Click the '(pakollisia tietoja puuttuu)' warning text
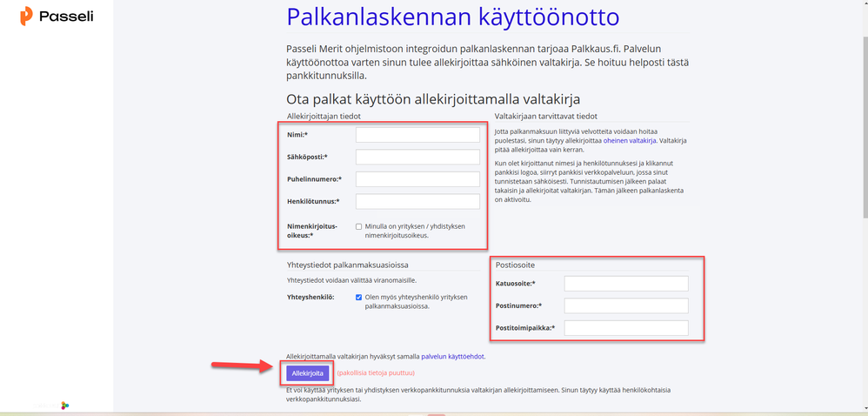 376,372
